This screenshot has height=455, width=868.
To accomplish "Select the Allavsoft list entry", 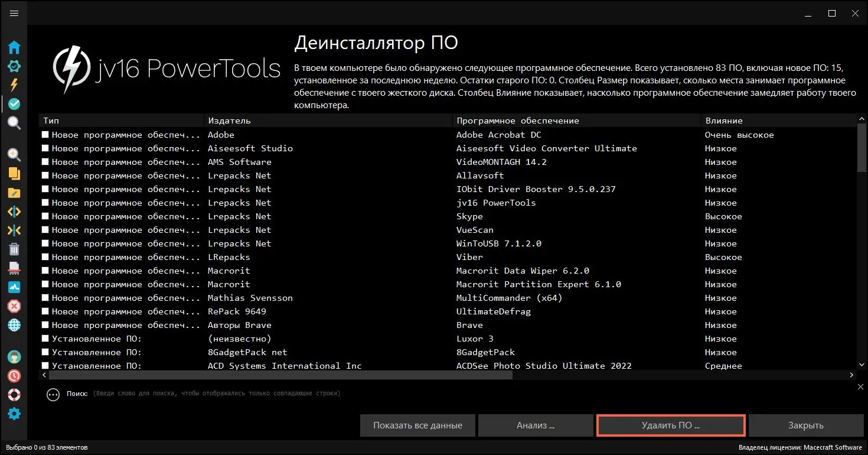I will [480, 175].
